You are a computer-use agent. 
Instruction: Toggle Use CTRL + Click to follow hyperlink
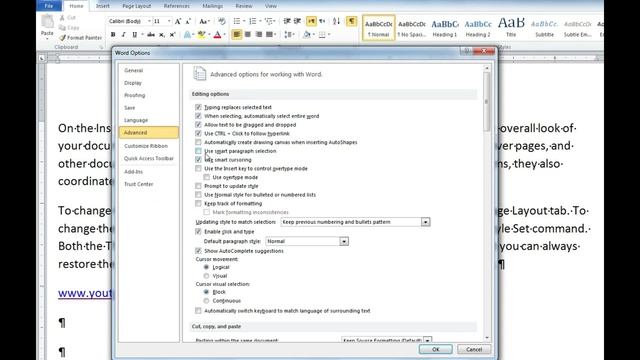coord(198,133)
